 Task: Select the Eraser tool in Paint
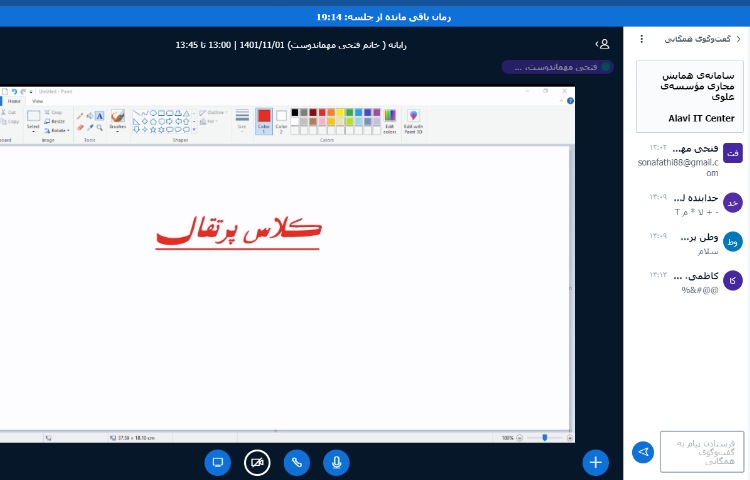coord(80,127)
